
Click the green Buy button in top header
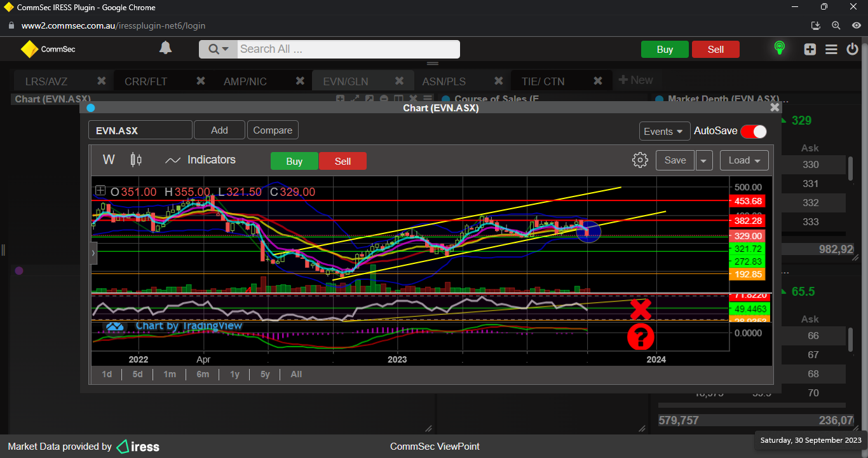(x=665, y=50)
